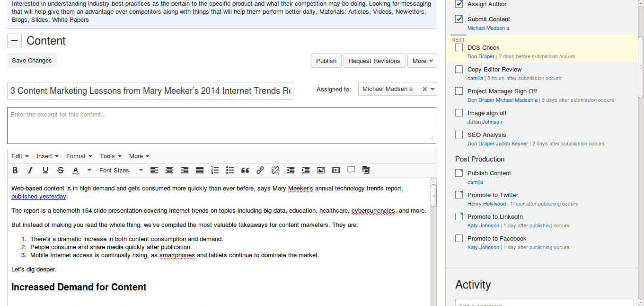Click the Save Changes button
644x306 pixels.
(x=32, y=61)
